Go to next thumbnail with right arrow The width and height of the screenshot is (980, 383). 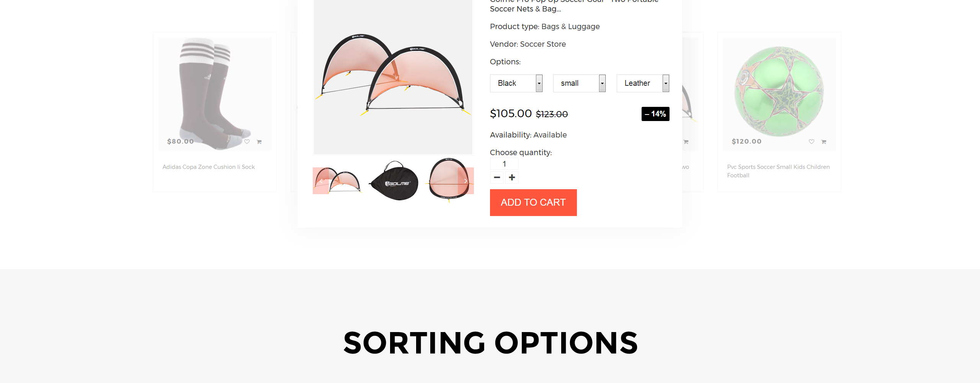[466, 181]
